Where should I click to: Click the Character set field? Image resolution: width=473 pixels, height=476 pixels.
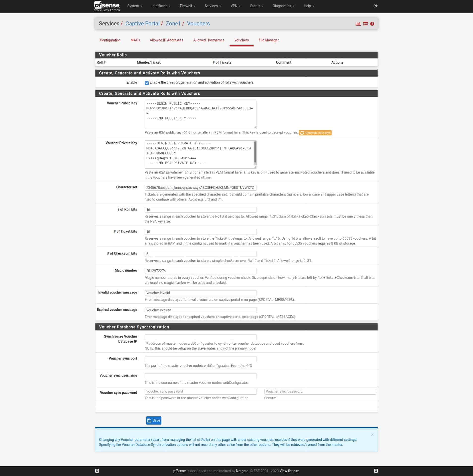(x=200, y=188)
